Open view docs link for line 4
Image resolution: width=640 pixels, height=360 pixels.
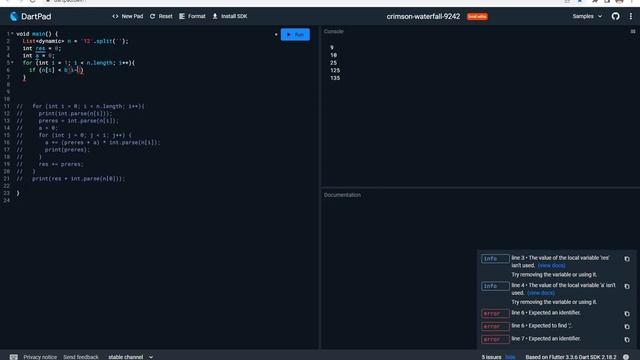click(x=541, y=293)
